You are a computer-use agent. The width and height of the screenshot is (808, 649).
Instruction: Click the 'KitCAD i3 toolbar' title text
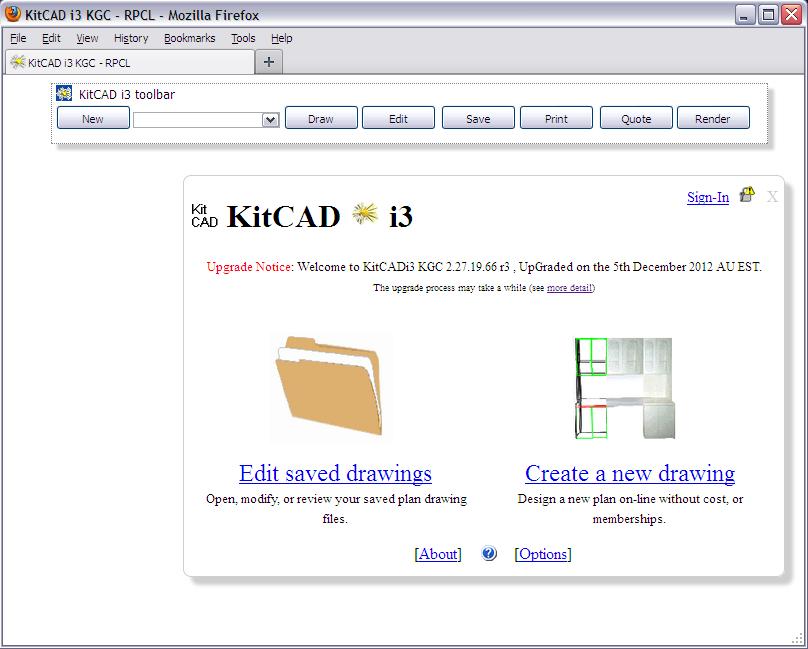tap(127, 94)
